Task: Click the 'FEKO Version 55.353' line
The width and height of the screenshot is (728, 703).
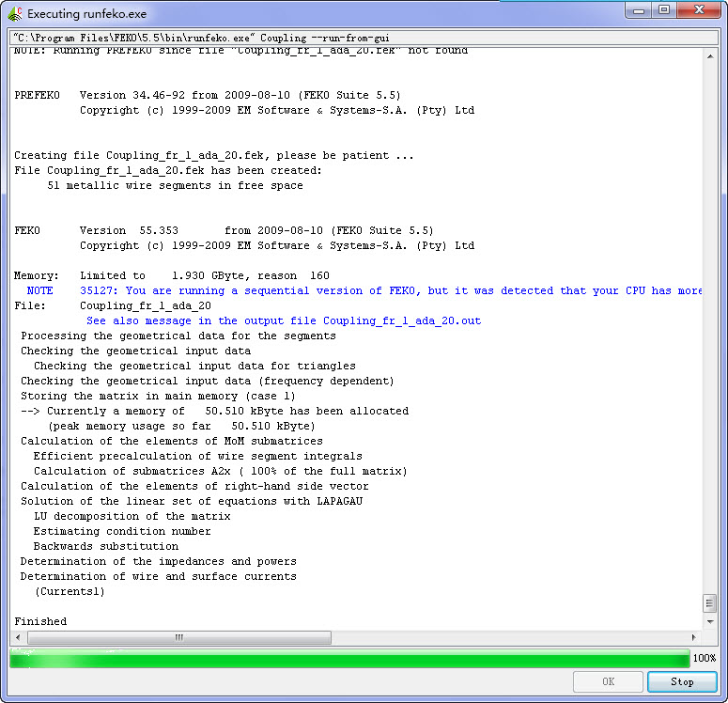Action: tap(224, 230)
